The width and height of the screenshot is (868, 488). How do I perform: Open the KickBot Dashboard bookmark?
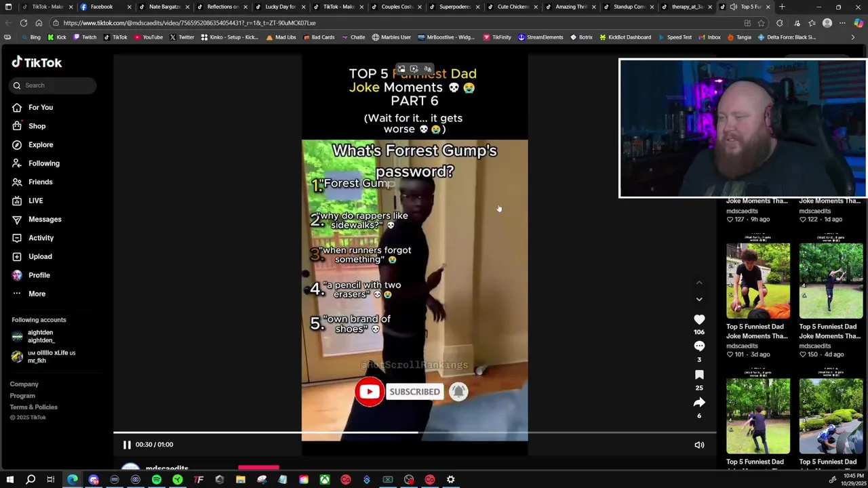click(625, 37)
